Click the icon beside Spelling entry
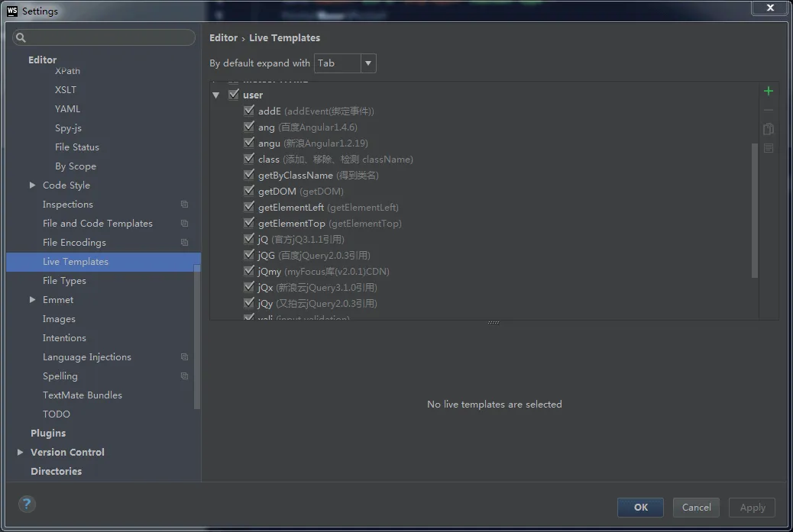Screen dimensions: 793x532 tap(184, 376)
